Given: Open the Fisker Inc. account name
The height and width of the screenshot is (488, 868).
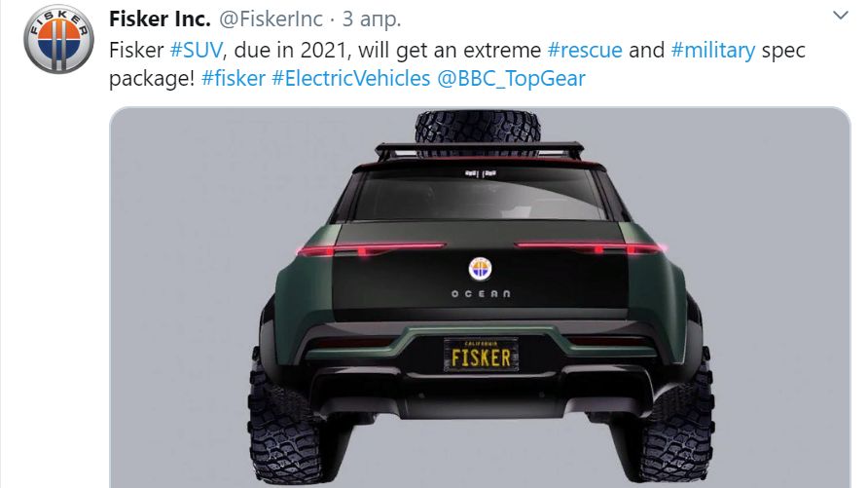Looking at the screenshot, I should point(160,19).
